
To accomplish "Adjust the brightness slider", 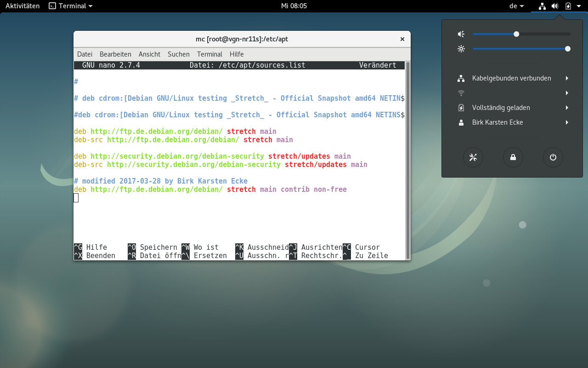I will [521, 49].
